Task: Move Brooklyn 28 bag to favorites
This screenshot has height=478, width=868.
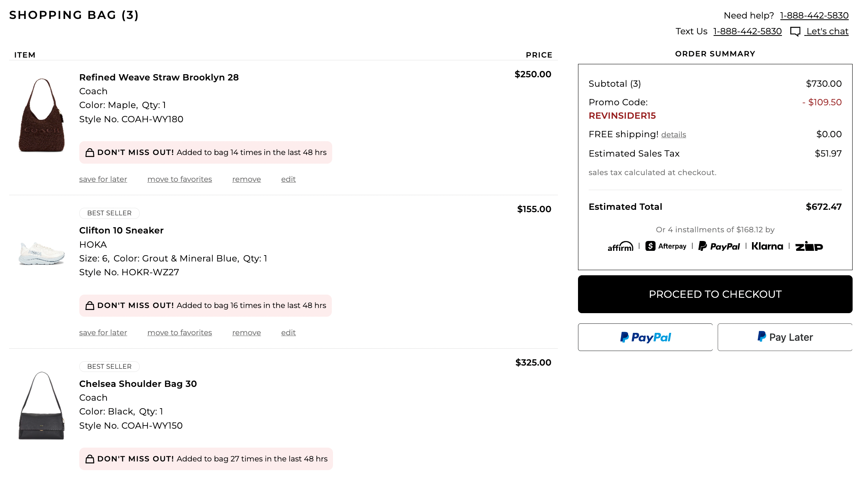Action: click(x=180, y=179)
